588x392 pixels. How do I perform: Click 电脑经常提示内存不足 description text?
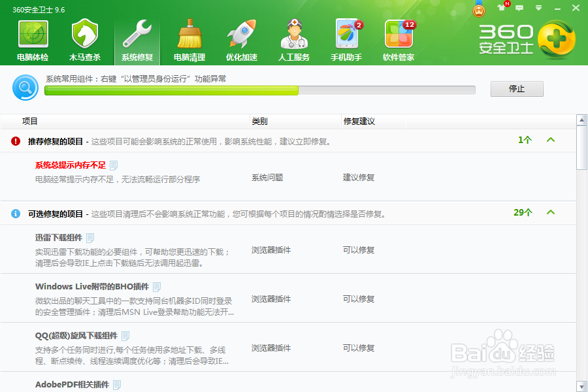(118, 179)
